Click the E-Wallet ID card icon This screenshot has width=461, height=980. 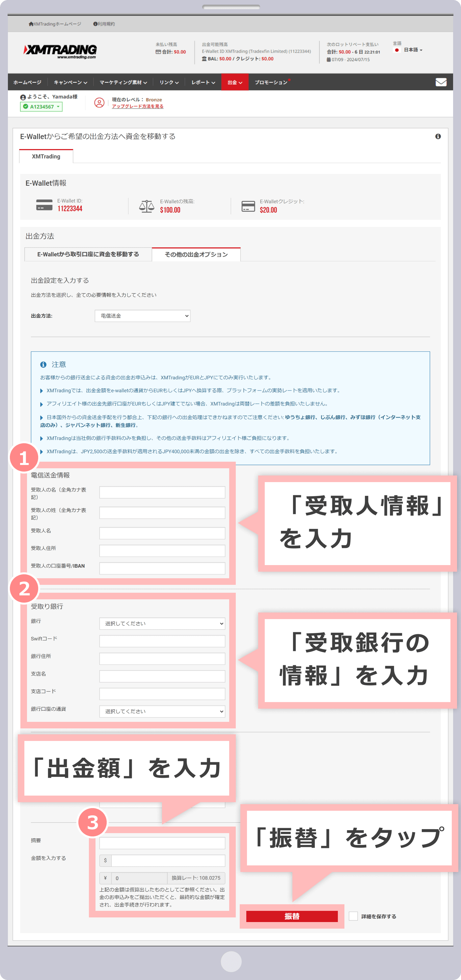tap(44, 205)
